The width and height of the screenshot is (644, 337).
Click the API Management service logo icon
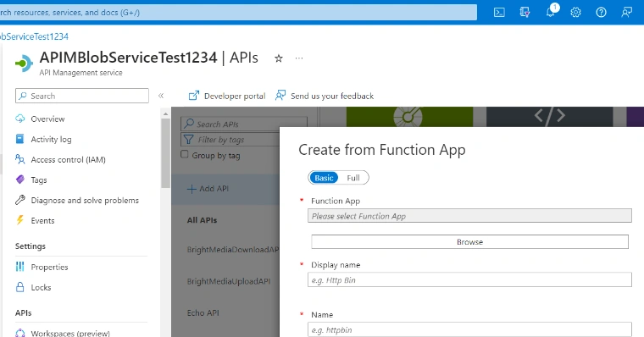pyautogui.click(x=24, y=64)
